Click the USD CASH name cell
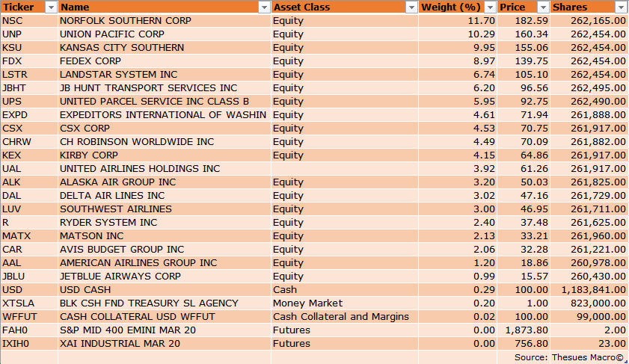 (x=165, y=290)
